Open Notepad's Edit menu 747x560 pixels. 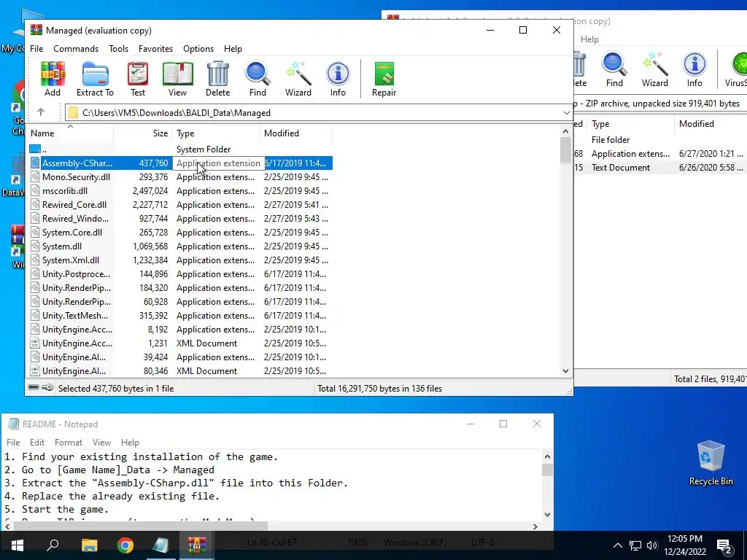point(37,443)
